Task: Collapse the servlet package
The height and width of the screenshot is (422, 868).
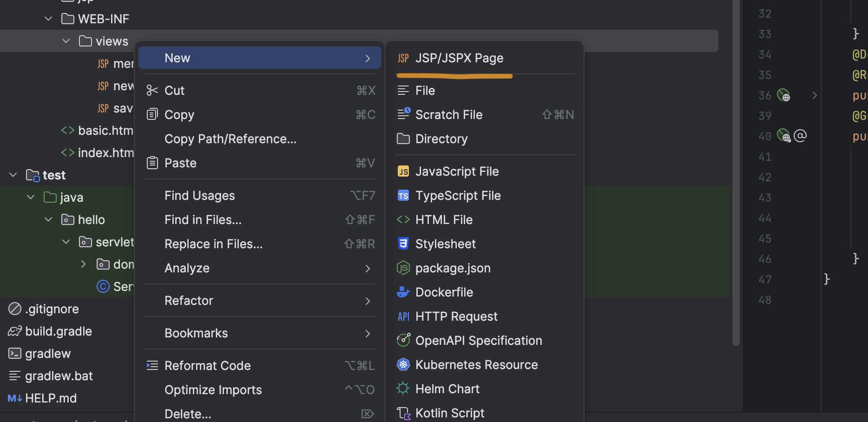Action: pyautogui.click(x=66, y=242)
